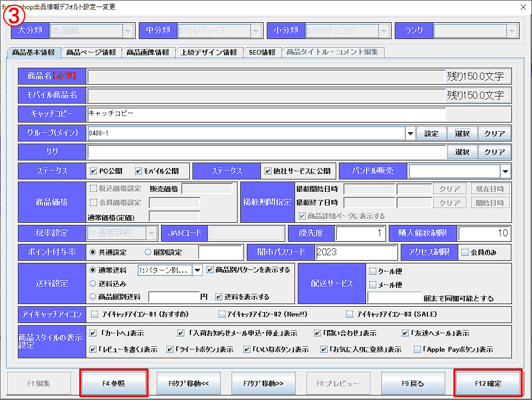Uncheck the PC公開 checkbox
532x400 pixels.
(94, 171)
